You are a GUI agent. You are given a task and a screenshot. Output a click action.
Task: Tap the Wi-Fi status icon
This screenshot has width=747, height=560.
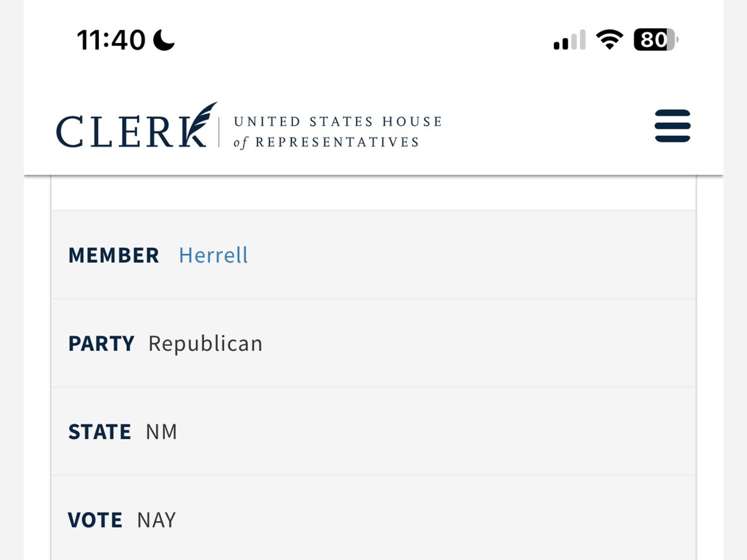(x=609, y=40)
